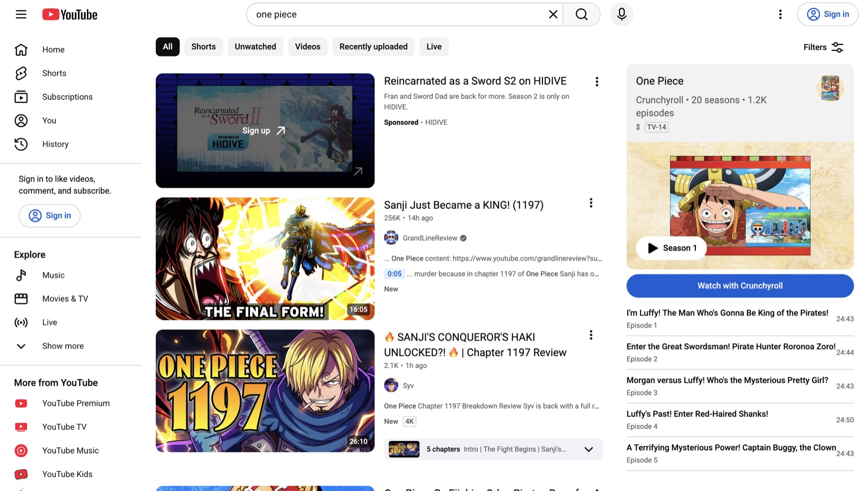
Task: Click One Piece poster icon in panel
Action: pyautogui.click(x=830, y=88)
